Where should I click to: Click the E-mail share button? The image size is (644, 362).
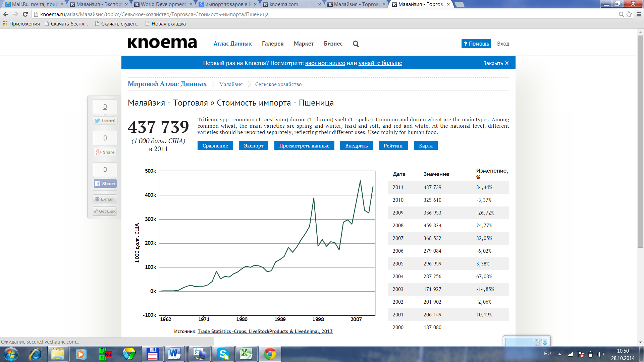coord(105,199)
